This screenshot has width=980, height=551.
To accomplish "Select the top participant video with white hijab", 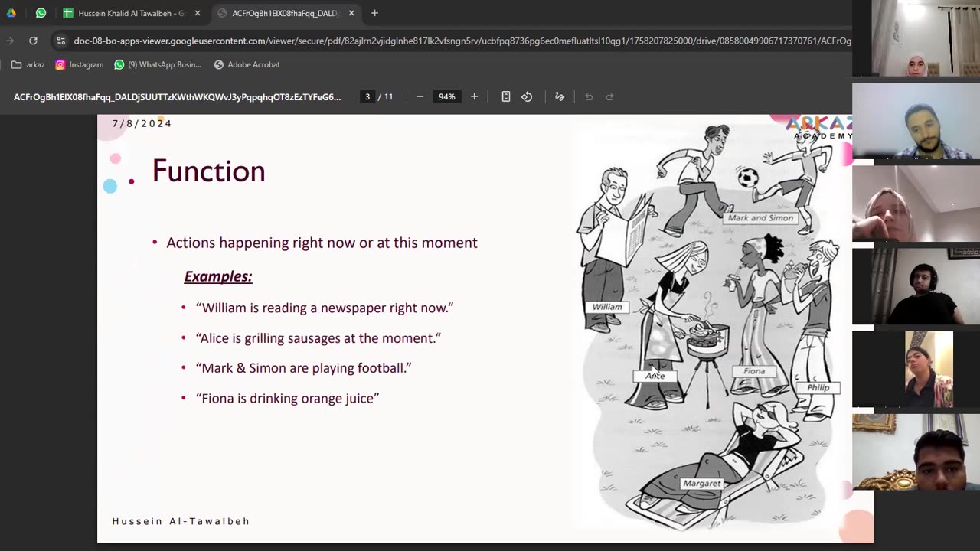I will (916, 38).
